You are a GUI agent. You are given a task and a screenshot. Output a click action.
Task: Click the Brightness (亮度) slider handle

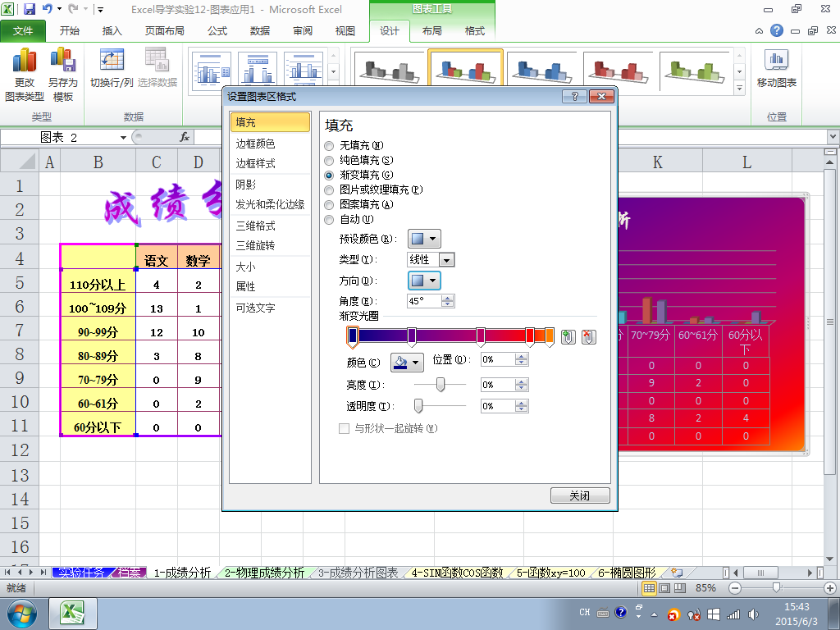pos(441,384)
